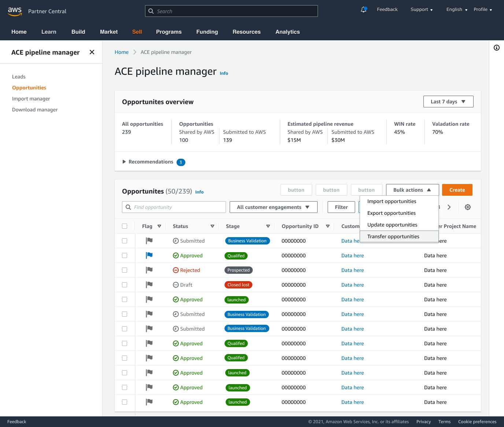The width and height of the screenshot is (504, 427).
Task: Check the last row's checkbox
Action: pyautogui.click(x=125, y=402)
